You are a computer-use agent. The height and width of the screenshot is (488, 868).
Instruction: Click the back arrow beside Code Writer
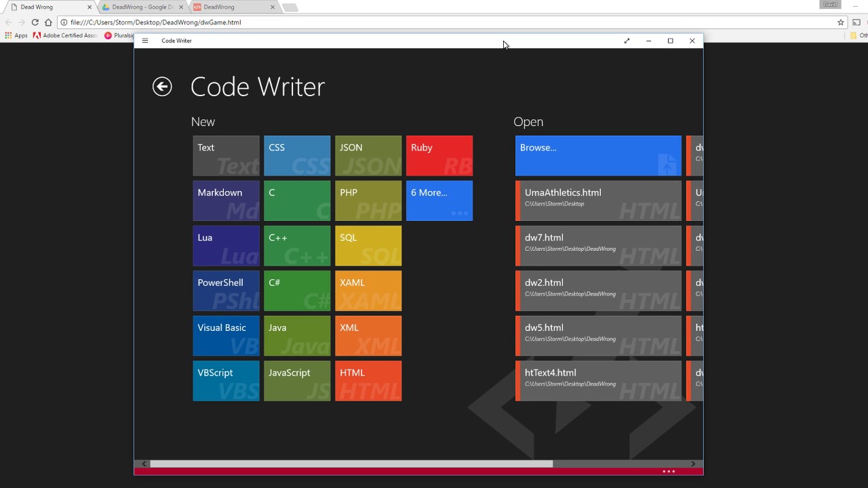tap(162, 87)
